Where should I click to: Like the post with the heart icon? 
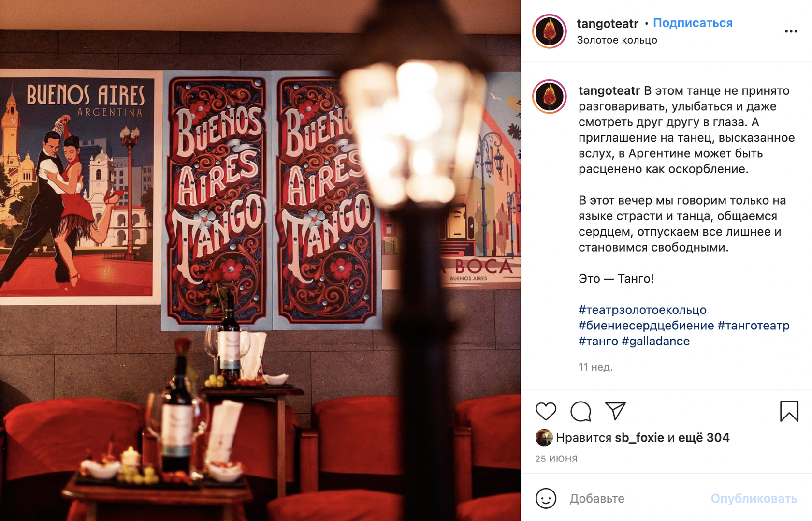click(x=546, y=411)
